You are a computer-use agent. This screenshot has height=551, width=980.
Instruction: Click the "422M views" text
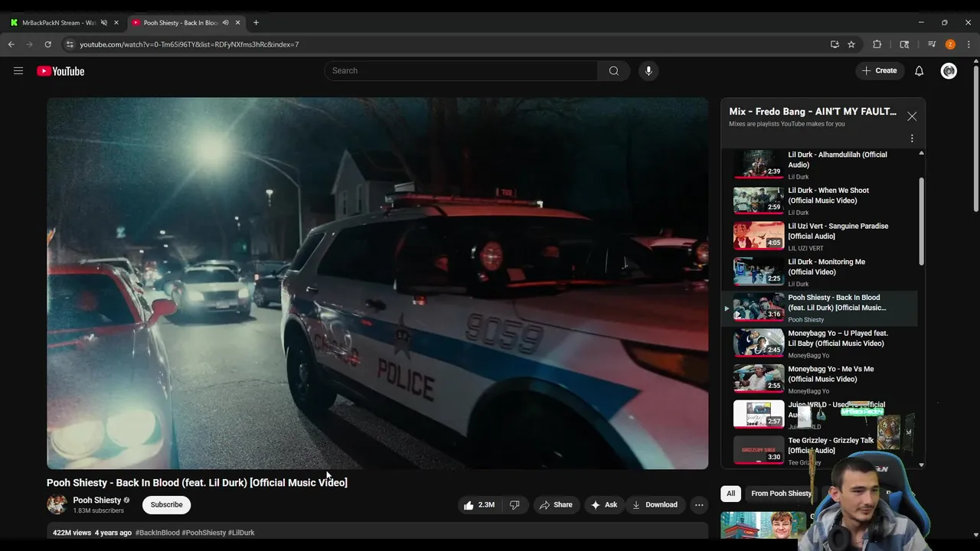coord(72,533)
